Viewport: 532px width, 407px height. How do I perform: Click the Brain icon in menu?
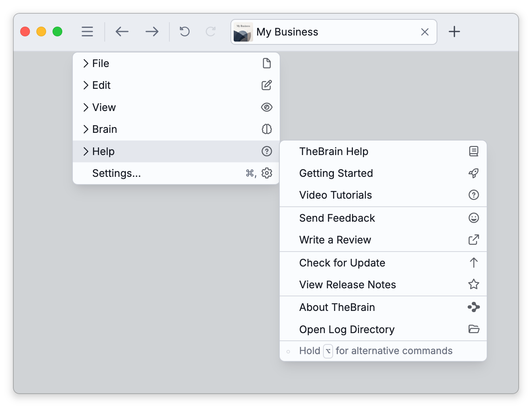point(267,129)
